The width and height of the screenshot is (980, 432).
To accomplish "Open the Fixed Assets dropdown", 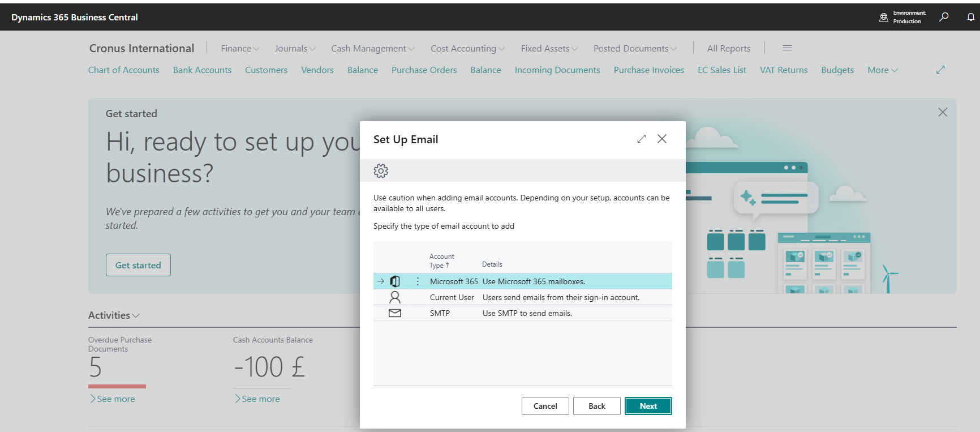I will point(549,49).
